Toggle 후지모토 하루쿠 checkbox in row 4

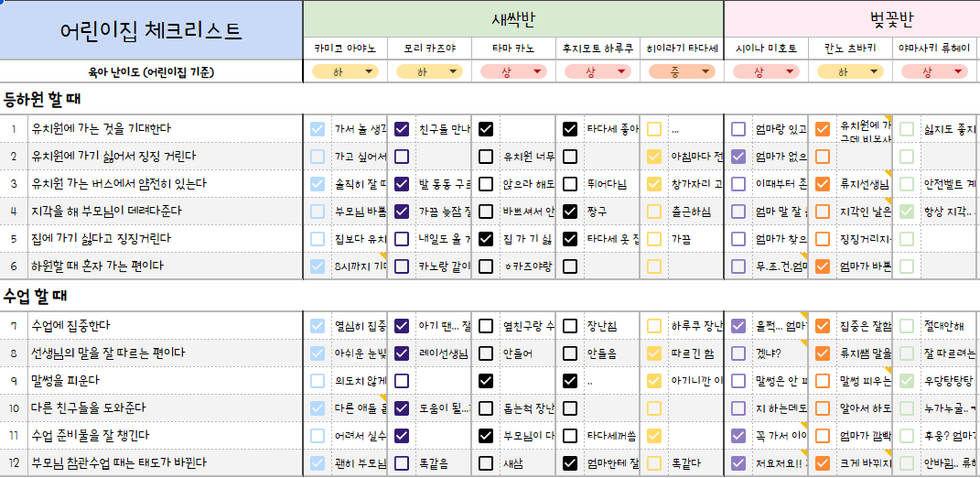(x=569, y=212)
